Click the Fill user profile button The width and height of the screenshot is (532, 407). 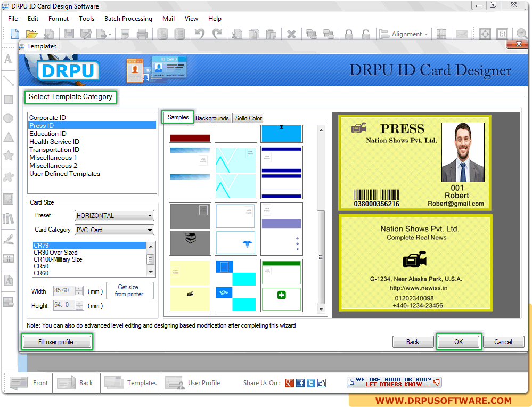tap(56, 341)
